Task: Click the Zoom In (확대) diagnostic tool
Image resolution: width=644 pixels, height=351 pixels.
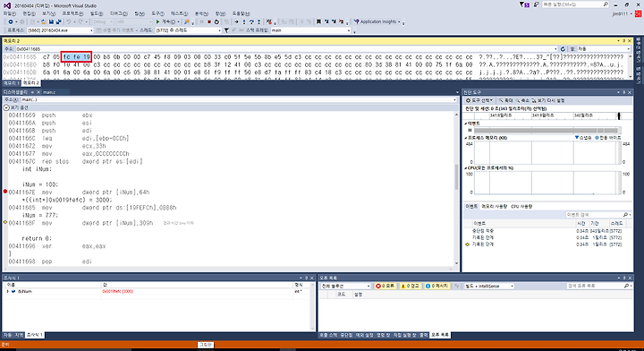Action: tap(506, 100)
